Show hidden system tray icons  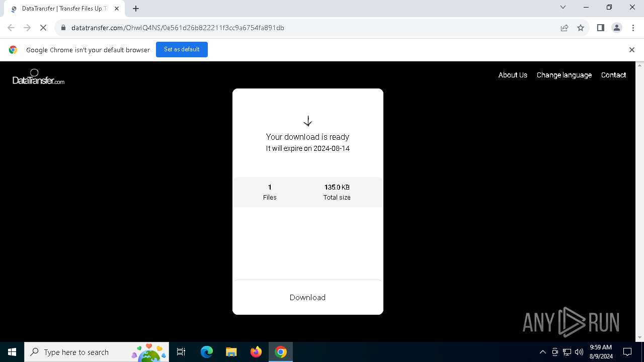point(543,352)
